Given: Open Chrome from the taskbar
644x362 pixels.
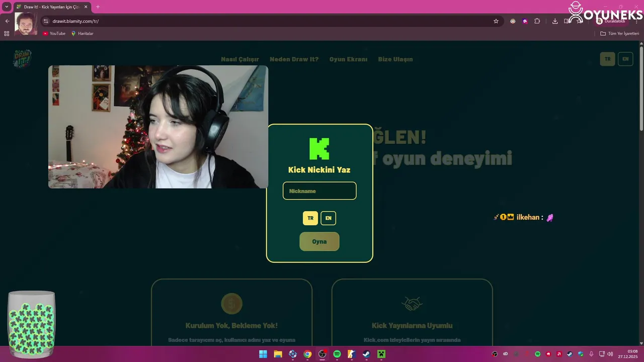Looking at the screenshot, I should [x=307, y=354].
